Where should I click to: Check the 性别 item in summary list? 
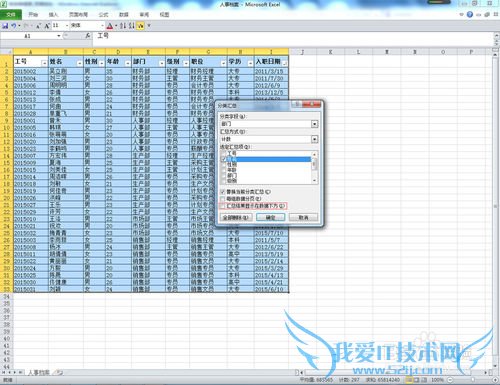224,165
